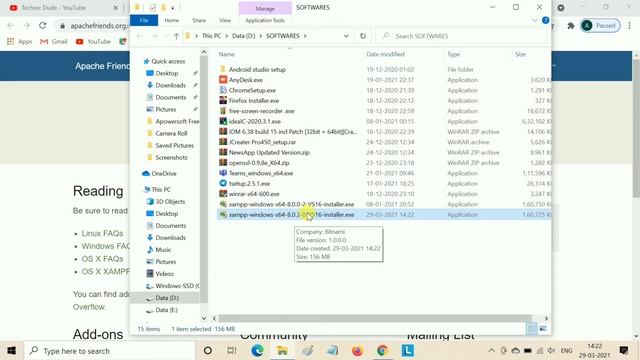This screenshot has width=640, height=360.
Task: Expand chevron after This PC in path
Action: pos(227,36)
